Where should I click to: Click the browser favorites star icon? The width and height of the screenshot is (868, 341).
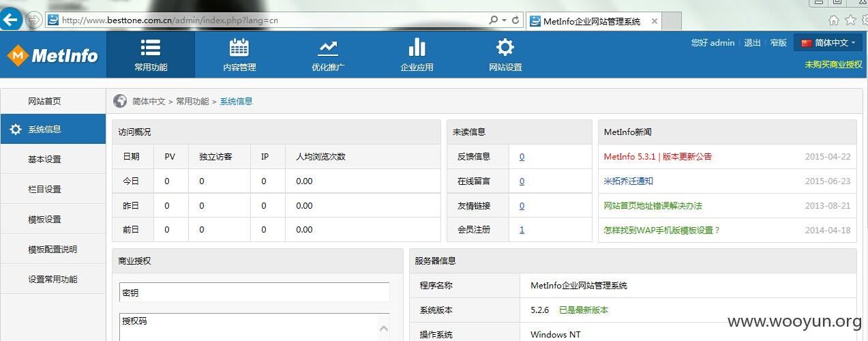pos(850,20)
